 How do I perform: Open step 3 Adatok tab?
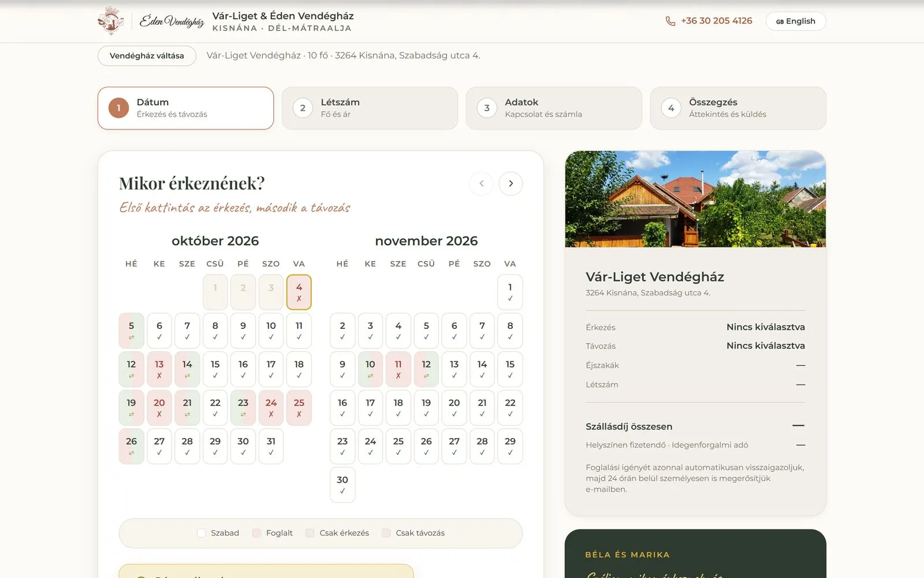[x=554, y=108]
